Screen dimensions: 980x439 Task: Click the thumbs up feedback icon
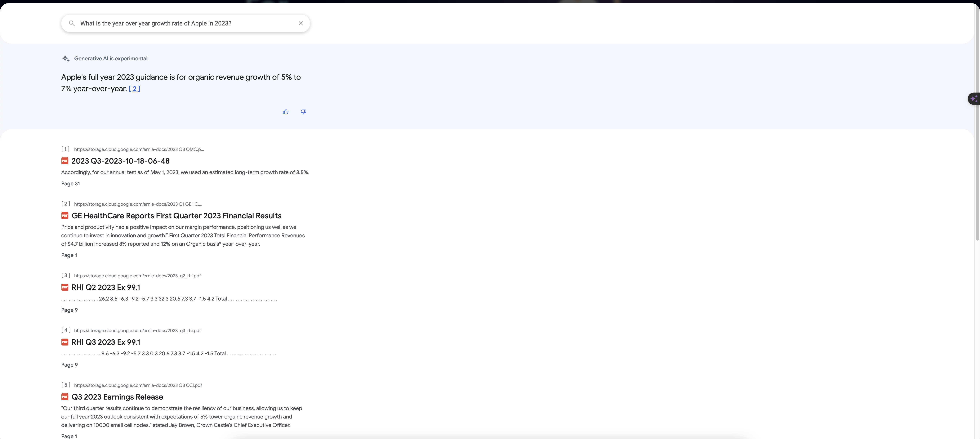(285, 112)
